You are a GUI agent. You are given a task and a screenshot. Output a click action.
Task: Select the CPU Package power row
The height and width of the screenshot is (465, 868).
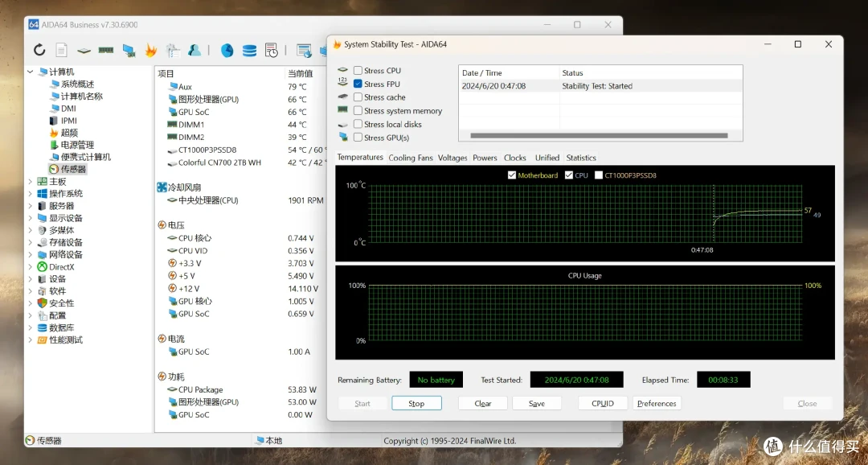click(x=241, y=389)
